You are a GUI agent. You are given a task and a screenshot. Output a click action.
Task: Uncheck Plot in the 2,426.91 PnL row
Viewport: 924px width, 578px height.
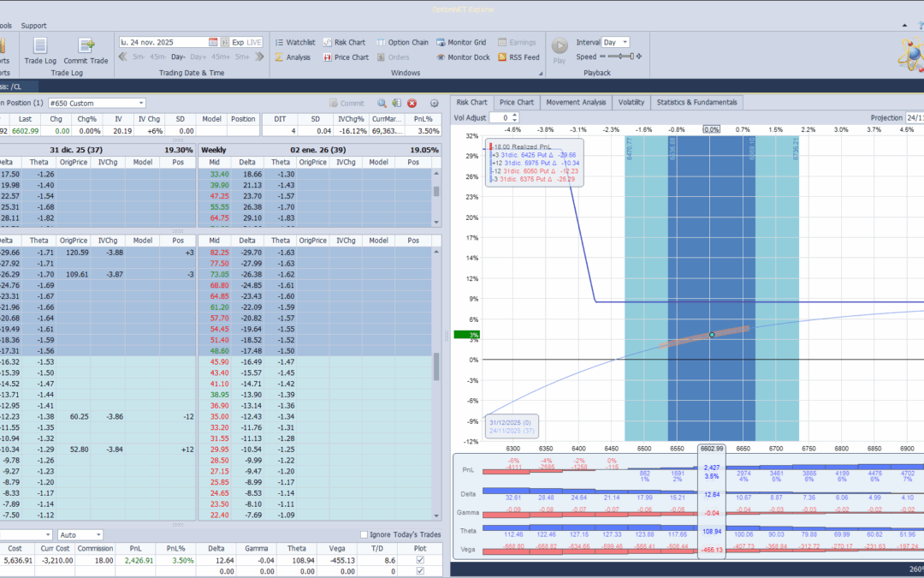point(420,560)
